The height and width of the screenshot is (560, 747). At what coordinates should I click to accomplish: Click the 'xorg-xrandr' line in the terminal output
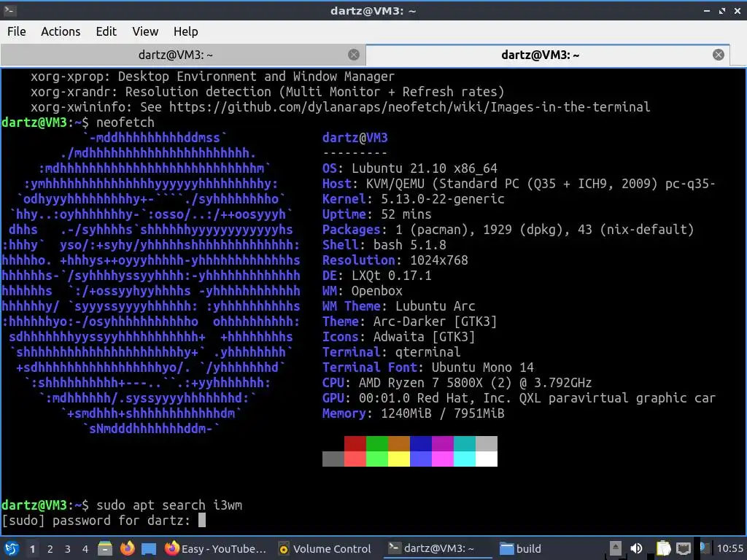267,91
